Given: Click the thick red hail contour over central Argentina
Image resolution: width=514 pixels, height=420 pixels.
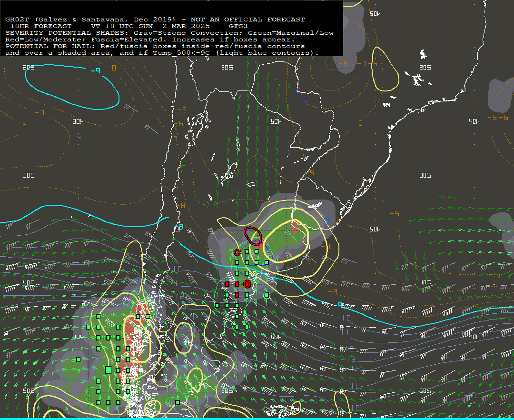Looking at the screenshot, I should (x=253, y=236).
